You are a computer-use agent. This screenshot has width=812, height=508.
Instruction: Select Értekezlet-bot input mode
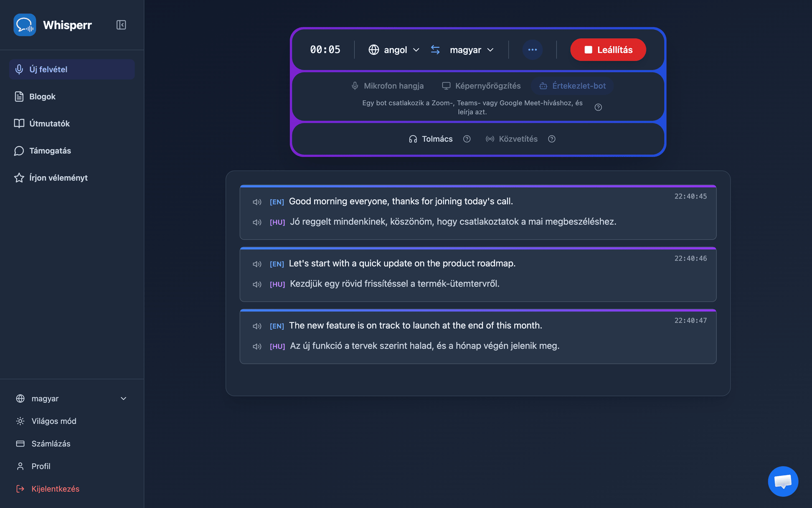(572, 86)
